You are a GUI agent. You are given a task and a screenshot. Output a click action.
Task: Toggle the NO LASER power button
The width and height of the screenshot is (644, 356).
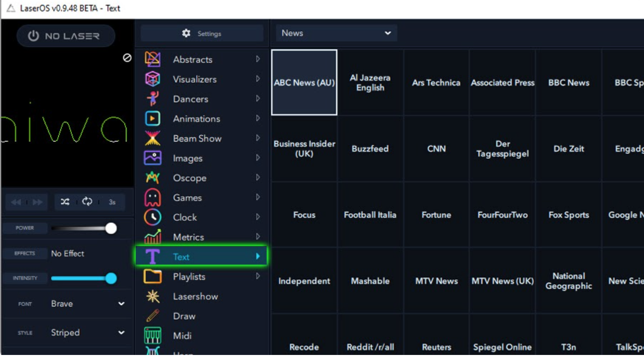66,36
